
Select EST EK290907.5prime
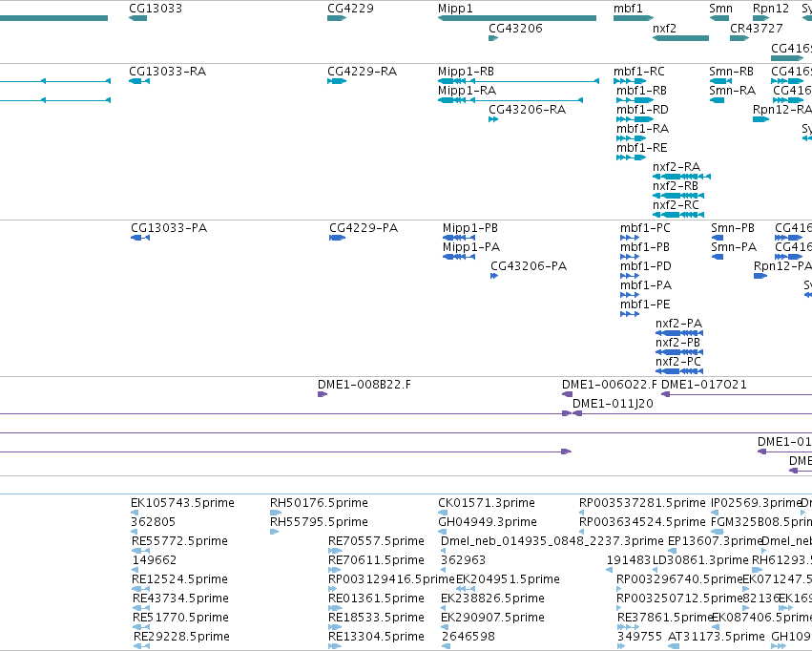coord(445,627)
